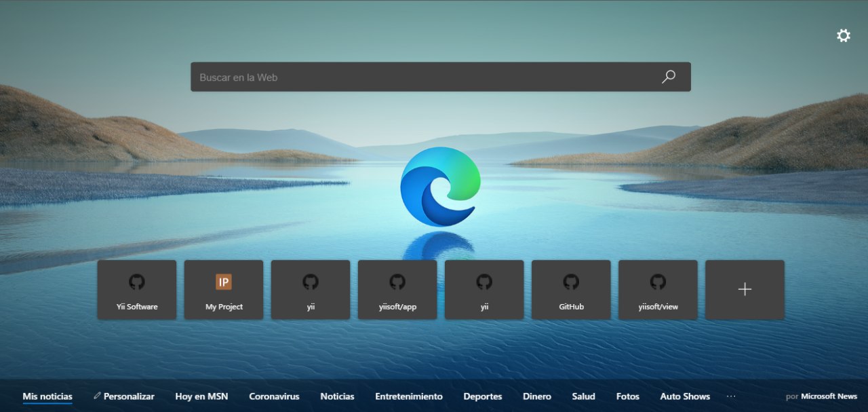Image resolution: width=868 pixels, height=412 pixels.
Task: Open the GitHub quick link tile
Action: (571, 290)
